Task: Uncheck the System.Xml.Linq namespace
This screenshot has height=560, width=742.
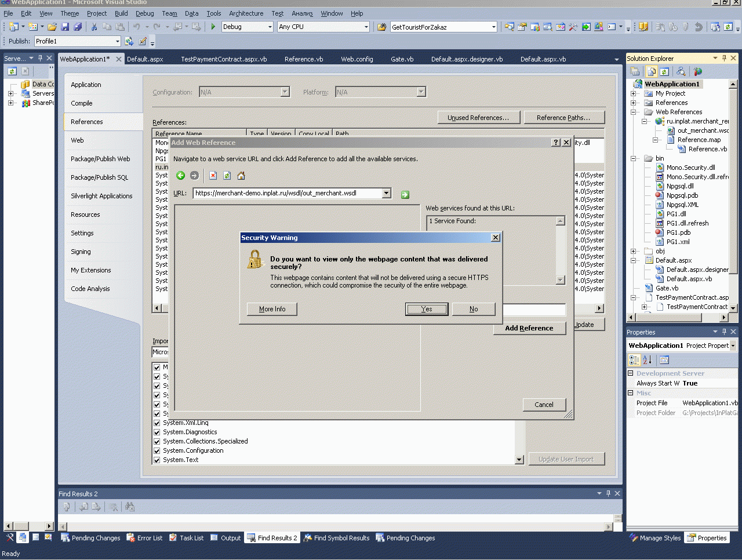Action: click(157, 423)
